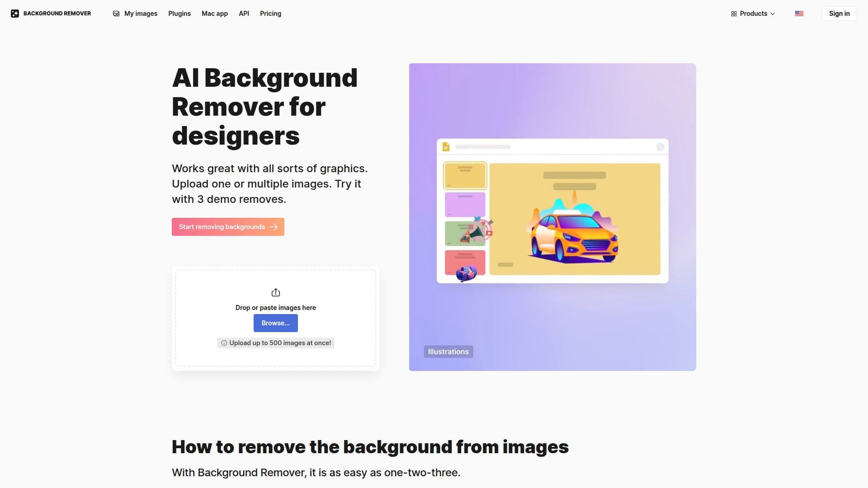
Task: Click the info icon beside the upload limit note
Action: pyautogui.click(x=224, y=343)
